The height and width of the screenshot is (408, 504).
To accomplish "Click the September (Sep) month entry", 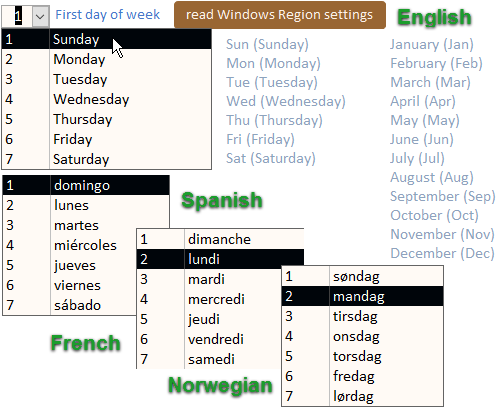I will (443, 196).
